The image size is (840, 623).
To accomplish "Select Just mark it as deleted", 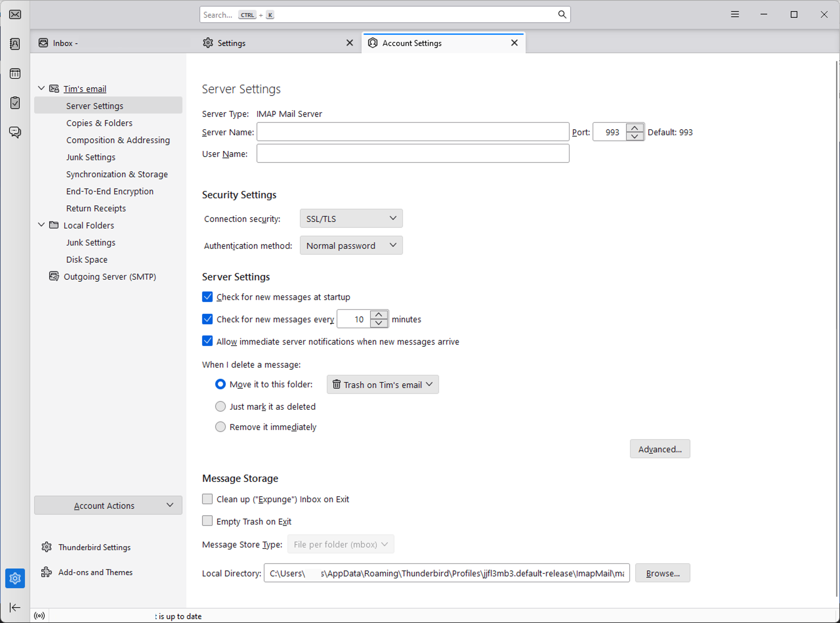I will coord(220,406).
